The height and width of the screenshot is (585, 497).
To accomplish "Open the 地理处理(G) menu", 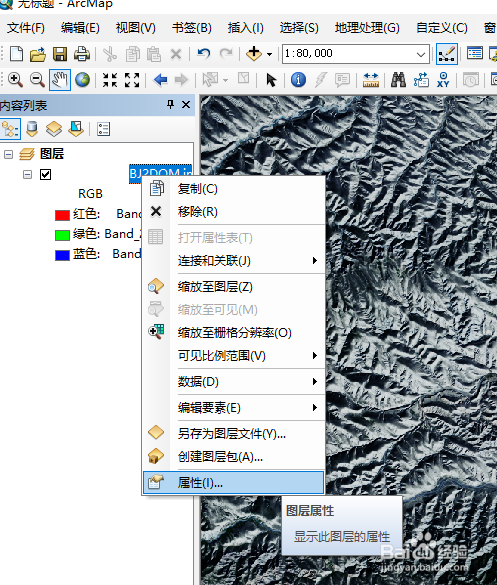I will pos(367,28).
